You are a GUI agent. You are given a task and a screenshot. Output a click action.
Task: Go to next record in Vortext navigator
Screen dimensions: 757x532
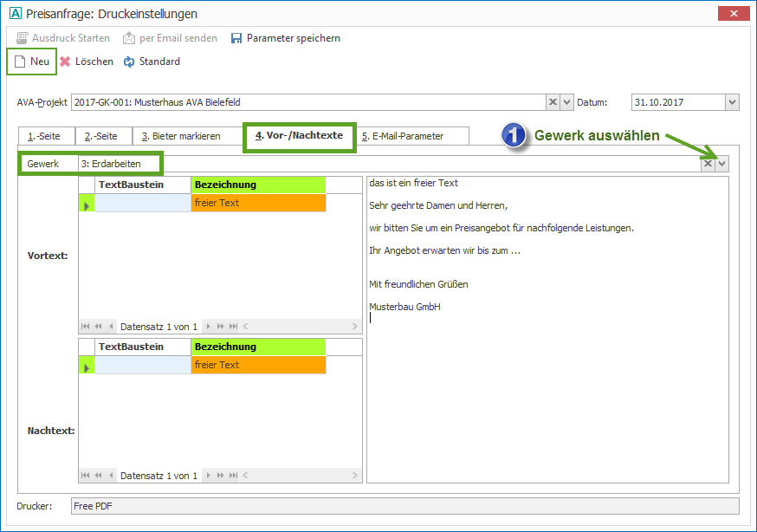[210, 327]
